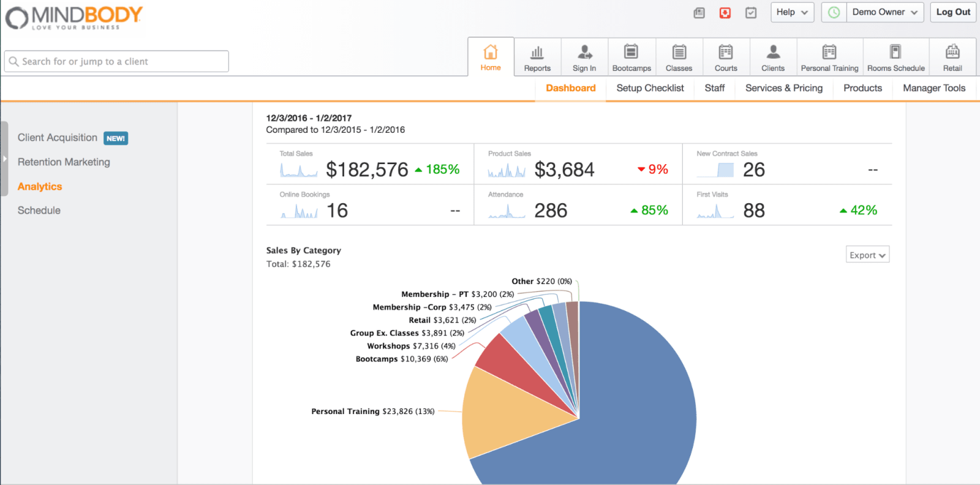980x485 pixels.
Task: Click the Total Sales $182,576 value
Action: pyautogui.click(x=367, y=170)
